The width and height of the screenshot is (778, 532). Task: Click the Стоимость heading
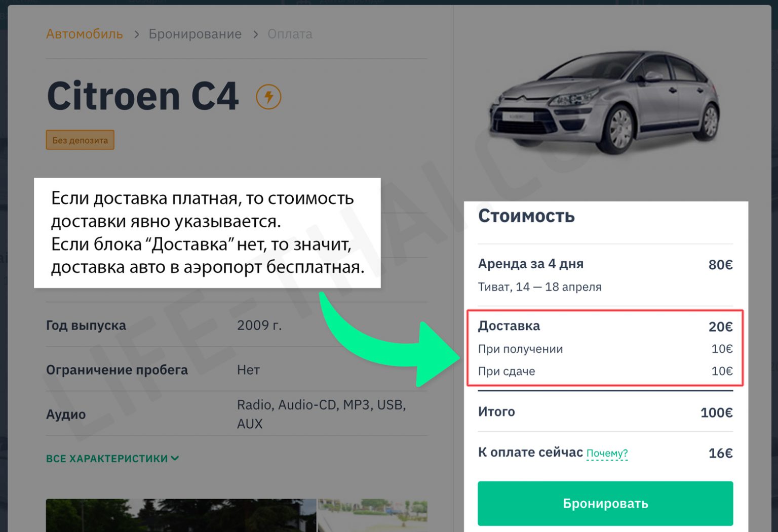click(526, 216)
